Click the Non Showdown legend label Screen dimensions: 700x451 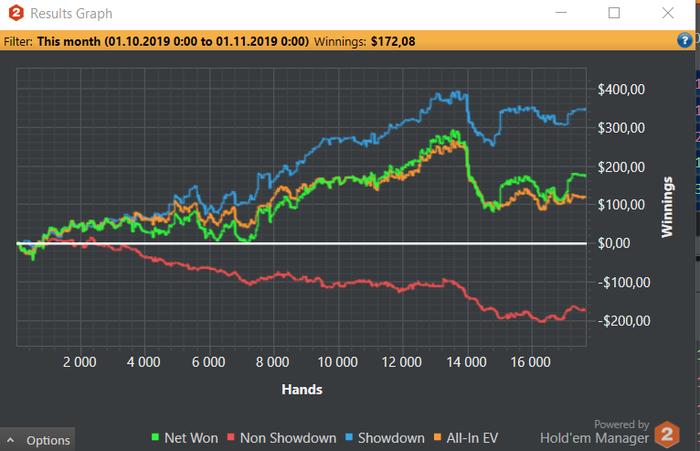coord(288,438)
